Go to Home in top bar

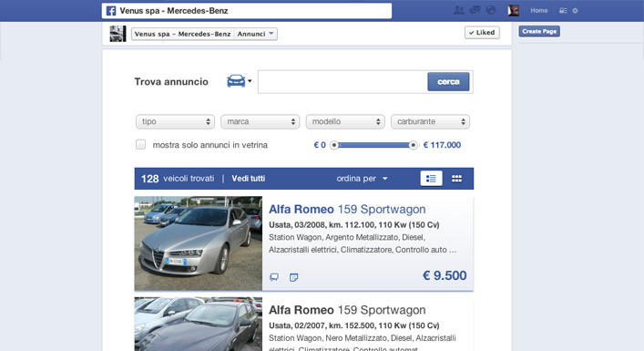(x=539, y=11)
